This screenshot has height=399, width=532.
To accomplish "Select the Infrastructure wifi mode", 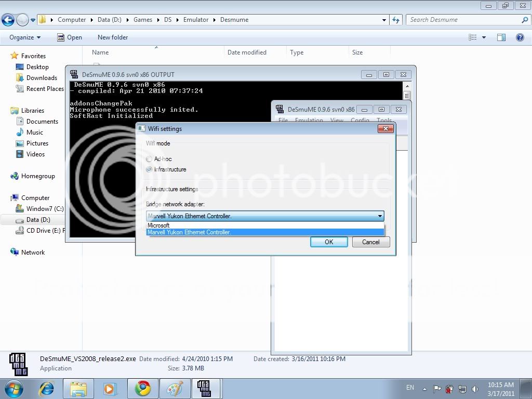I will click(150, 169).
